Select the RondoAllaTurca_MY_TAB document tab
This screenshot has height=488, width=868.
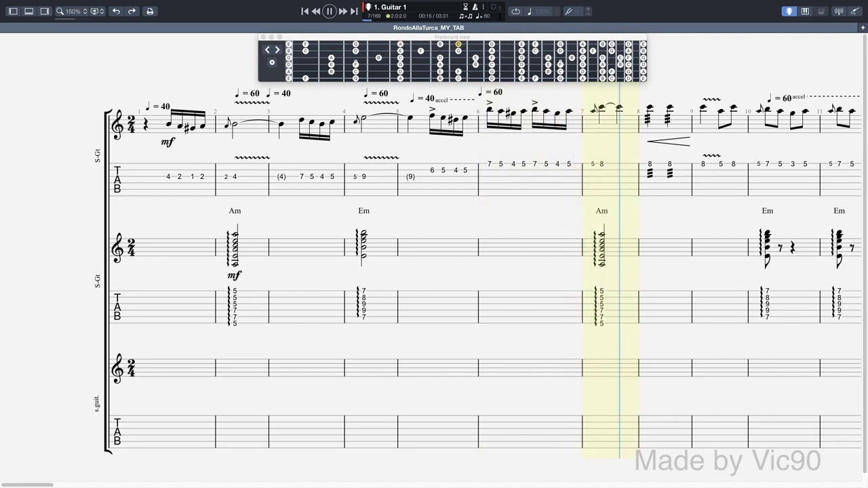[x=429, y=28]
